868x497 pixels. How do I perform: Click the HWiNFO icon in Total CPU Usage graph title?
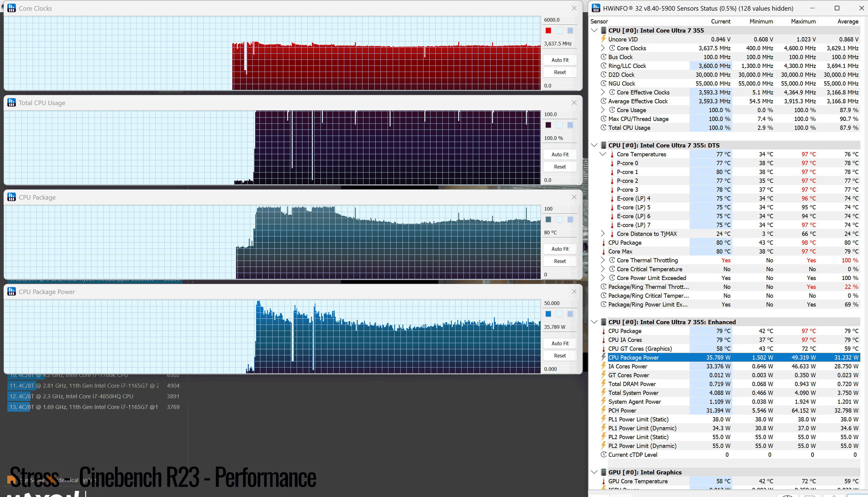[x=11, y=103]
